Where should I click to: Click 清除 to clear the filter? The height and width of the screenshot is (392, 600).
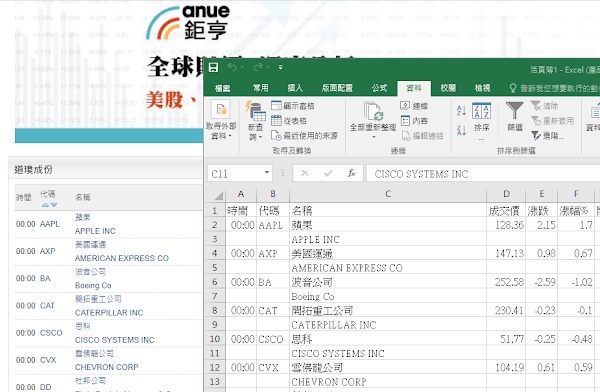[545, 106]
